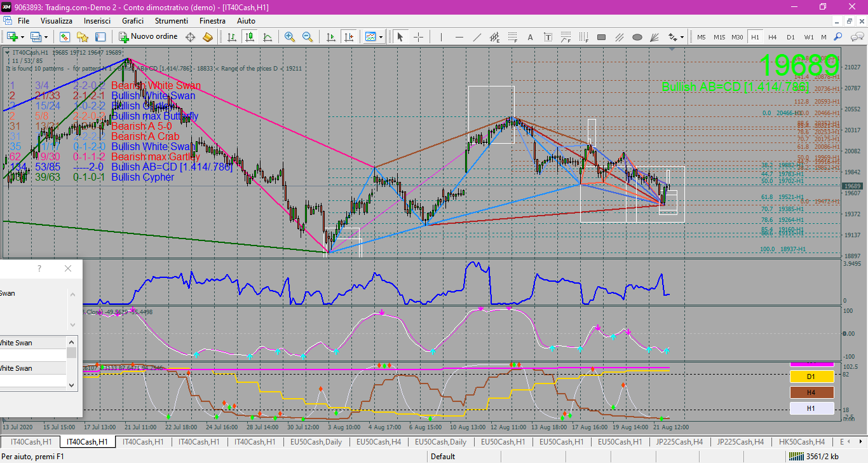This screenshot has height=463, width=868.
Task: Select the cursor arrow tool
Action: pyautogui.click(x=400, y=37)
